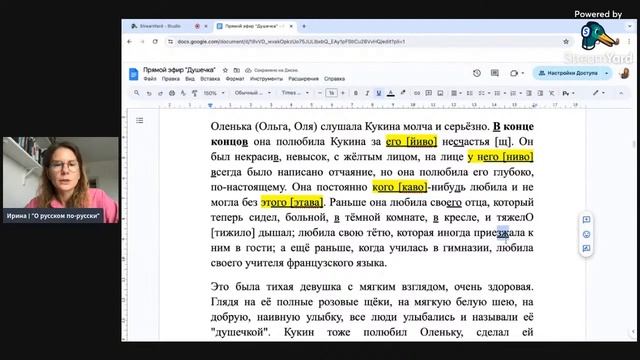Toggle underline formatting
The width and height of the screenshot is (640, 360).
pos(378,93)
